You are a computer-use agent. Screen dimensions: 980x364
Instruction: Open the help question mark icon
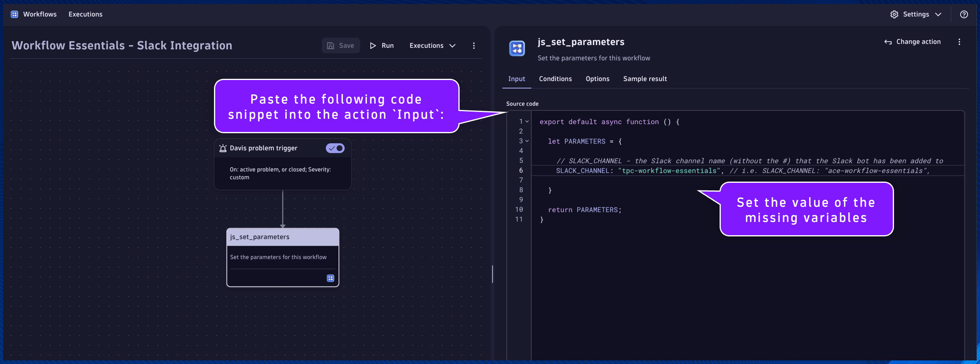[x=964, y=14]
